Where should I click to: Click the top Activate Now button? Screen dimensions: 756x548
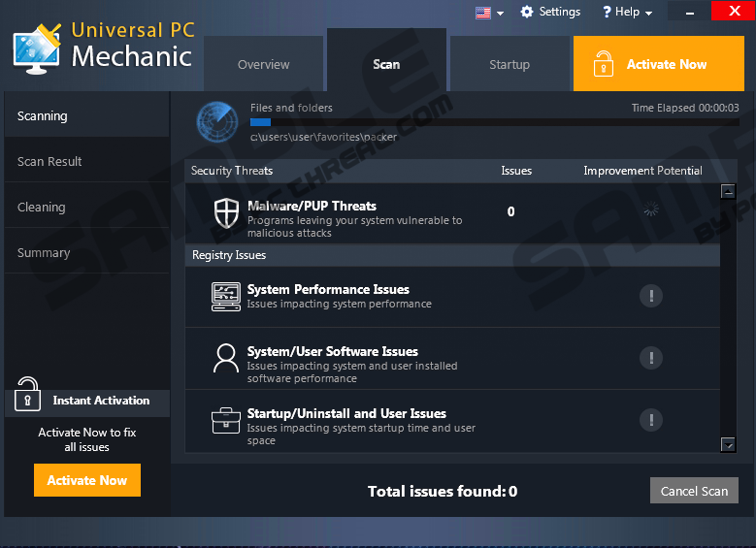coord(659,64)
